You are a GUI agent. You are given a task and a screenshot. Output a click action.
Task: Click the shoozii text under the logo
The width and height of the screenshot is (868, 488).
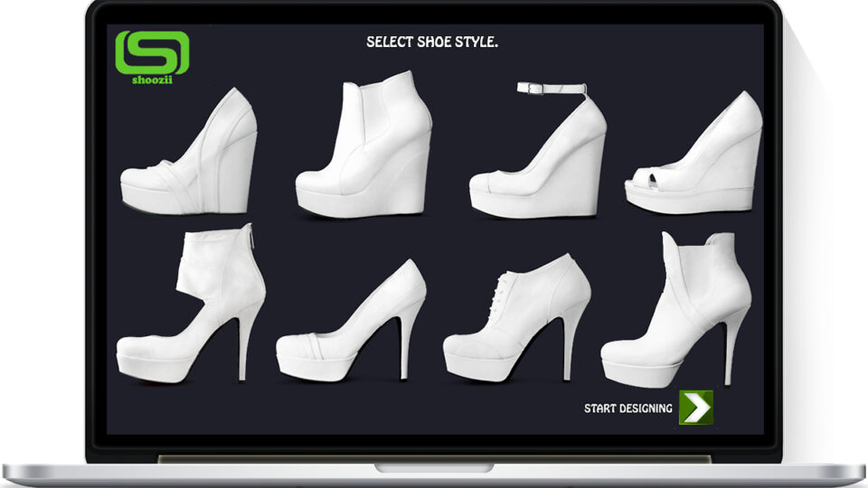[152, 80]
